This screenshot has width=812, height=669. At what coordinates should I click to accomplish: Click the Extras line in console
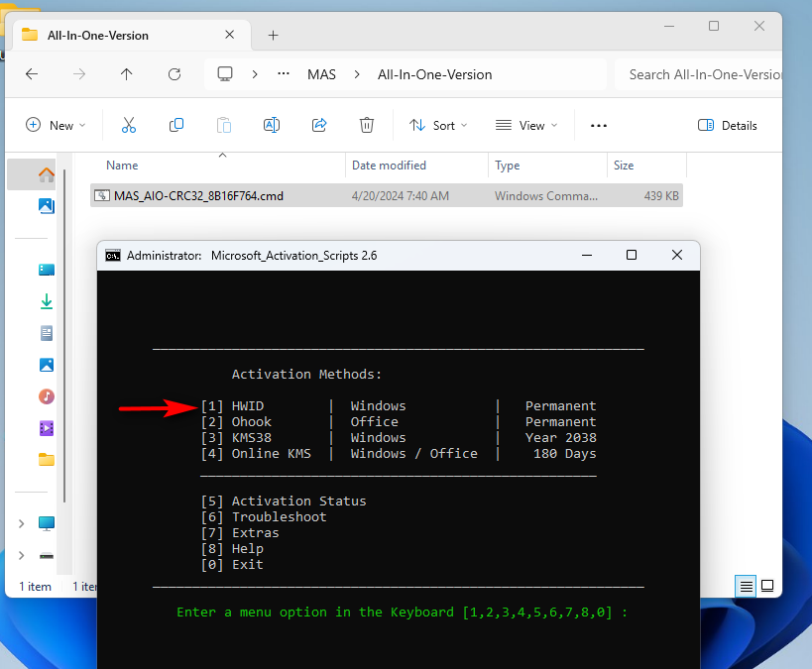pos(240,533)
